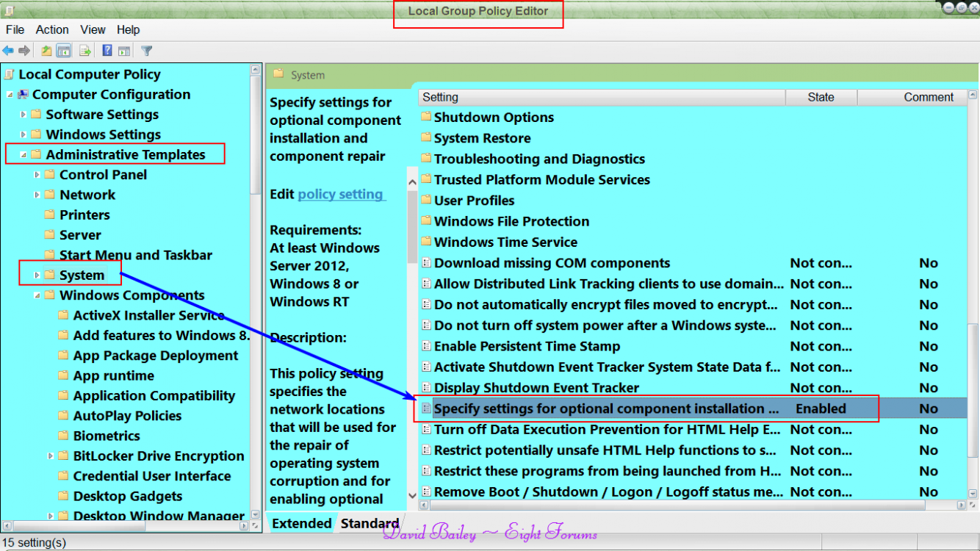Select 'Troubleshooting and Diagnostics' folder row
Viewport: 980px width, 551px height.
[539, 159]
